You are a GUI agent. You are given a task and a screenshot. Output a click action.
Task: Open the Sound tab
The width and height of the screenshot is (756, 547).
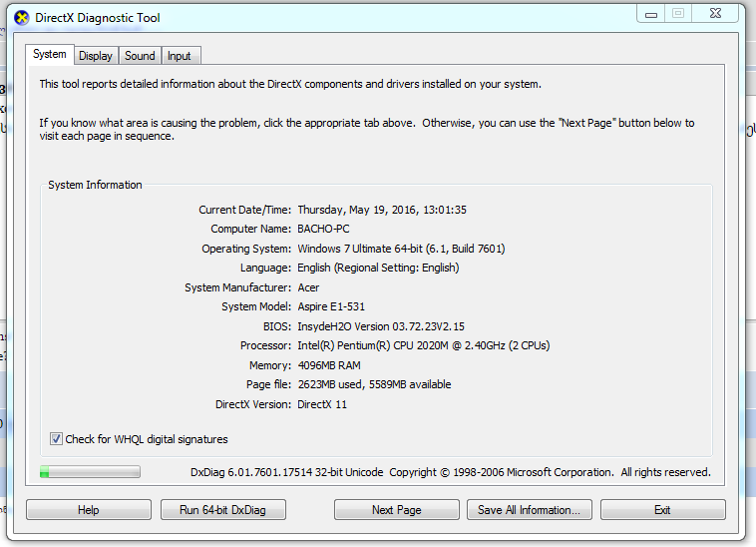point(140,56)
